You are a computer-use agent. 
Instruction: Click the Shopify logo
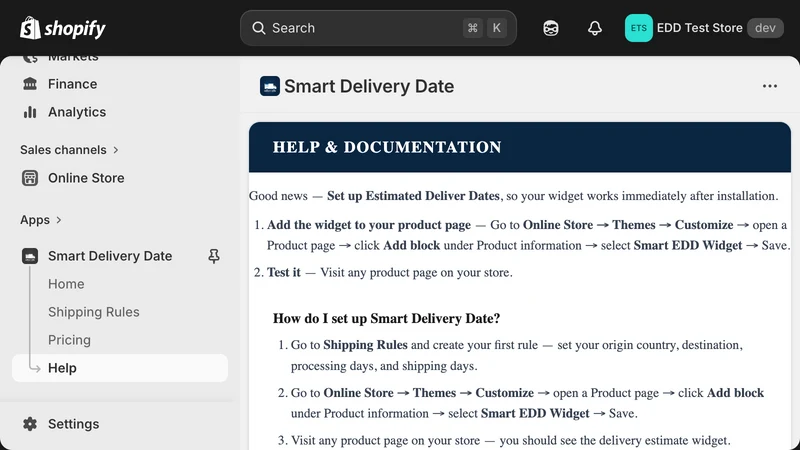coord(63,28)
